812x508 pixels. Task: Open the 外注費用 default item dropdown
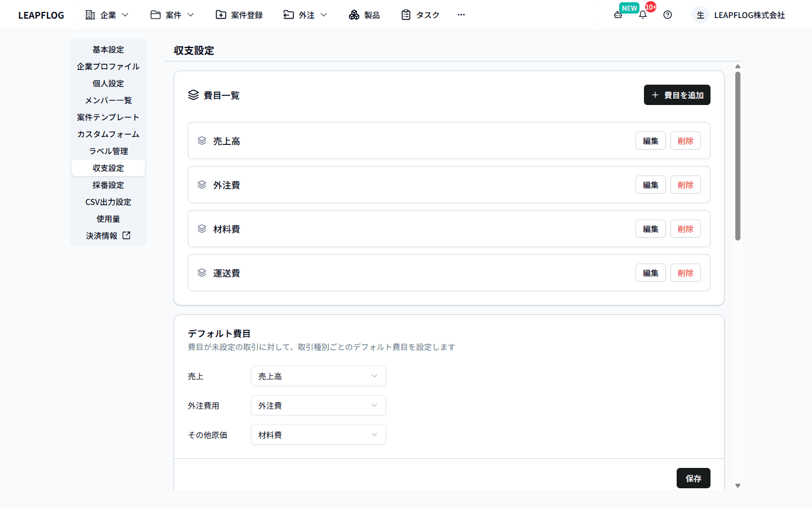pos(319,405)
